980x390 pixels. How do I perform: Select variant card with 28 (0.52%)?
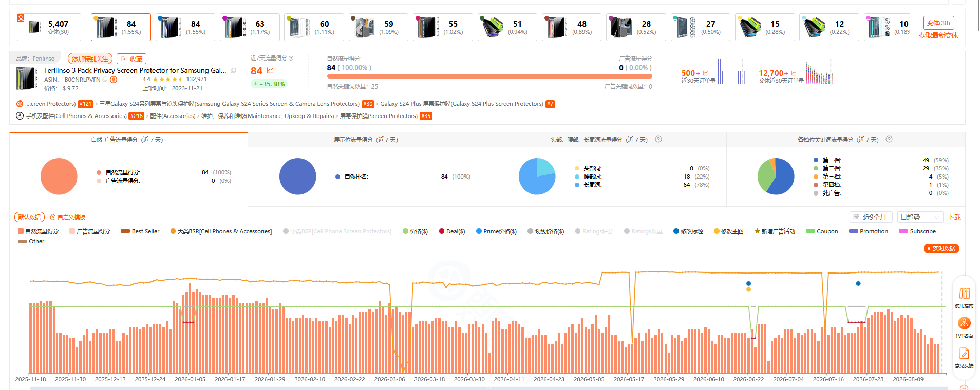point(636,27)
